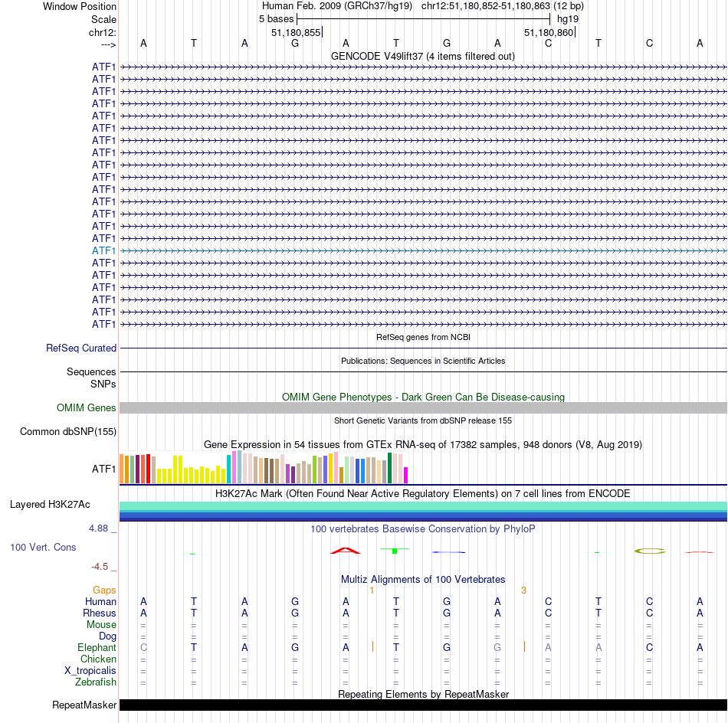The width and height of the screenshot is (728, 723).
Task: Click the Chicken alignment row label
Action: click(x=98, y=659)
